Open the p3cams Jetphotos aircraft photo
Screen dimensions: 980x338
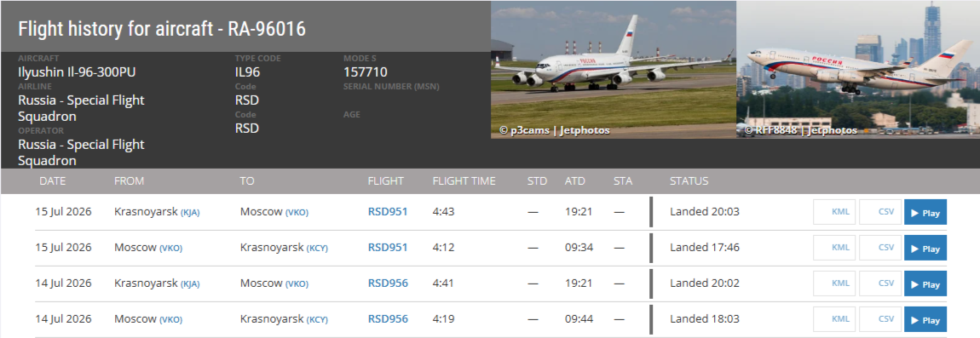pyautogui.click(x=613, y=69)
